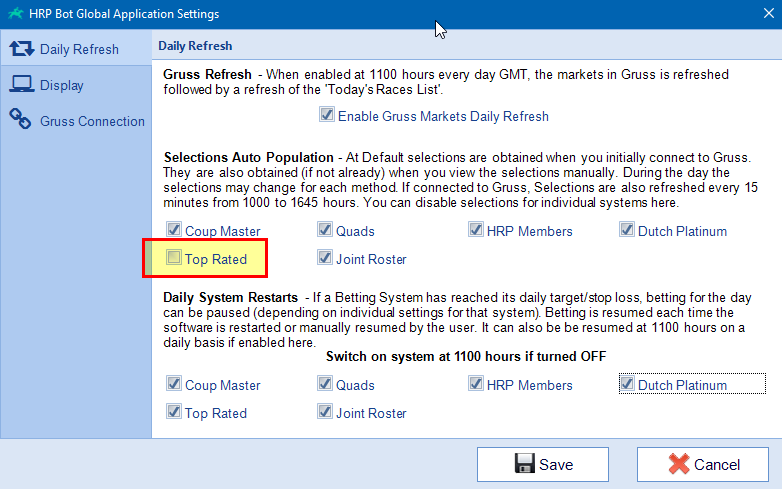The height and width of the screenshot is (489, 782).
Task: Switch to the Display settings page
Action: tap(76, 85)
